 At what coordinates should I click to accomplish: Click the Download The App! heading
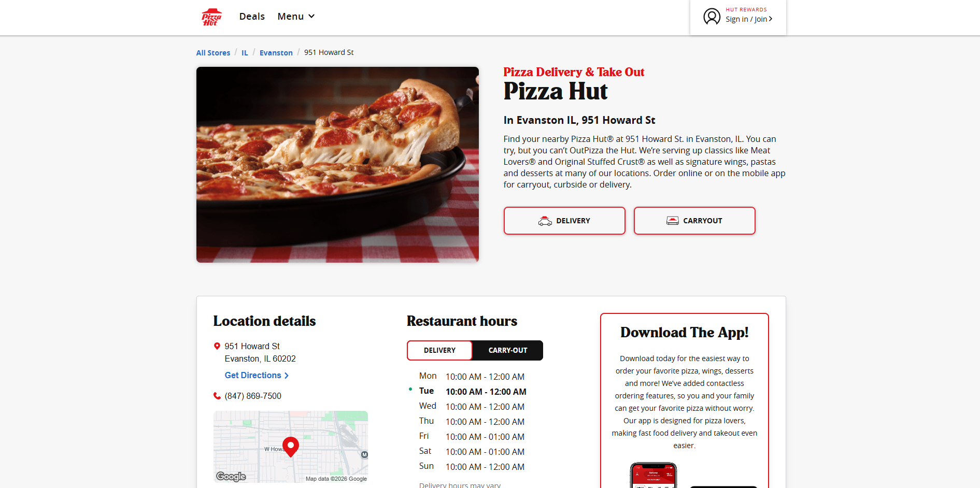pyautogui.click(x=685, y=333)
